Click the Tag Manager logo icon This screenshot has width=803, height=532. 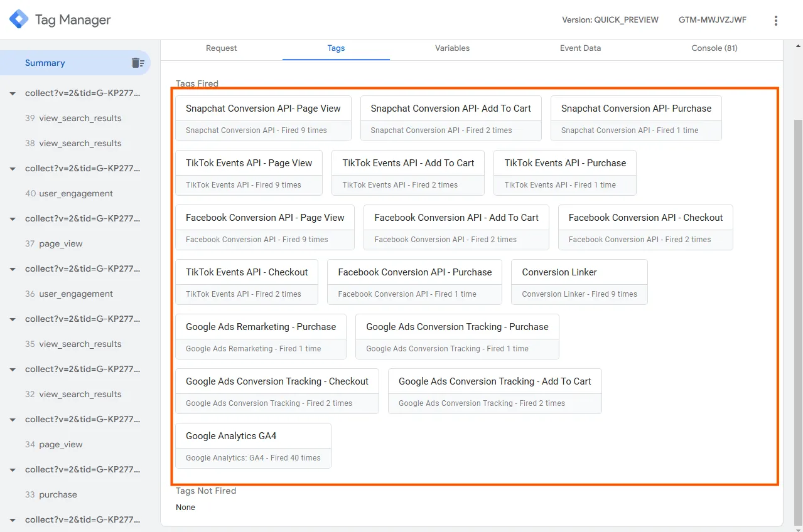point(19,19)
